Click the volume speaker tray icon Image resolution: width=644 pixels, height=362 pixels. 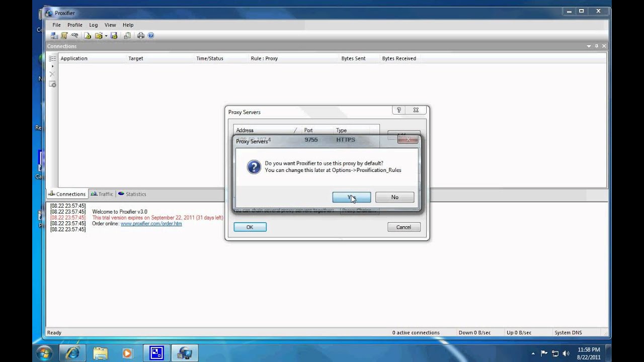[x=566, y=353]
